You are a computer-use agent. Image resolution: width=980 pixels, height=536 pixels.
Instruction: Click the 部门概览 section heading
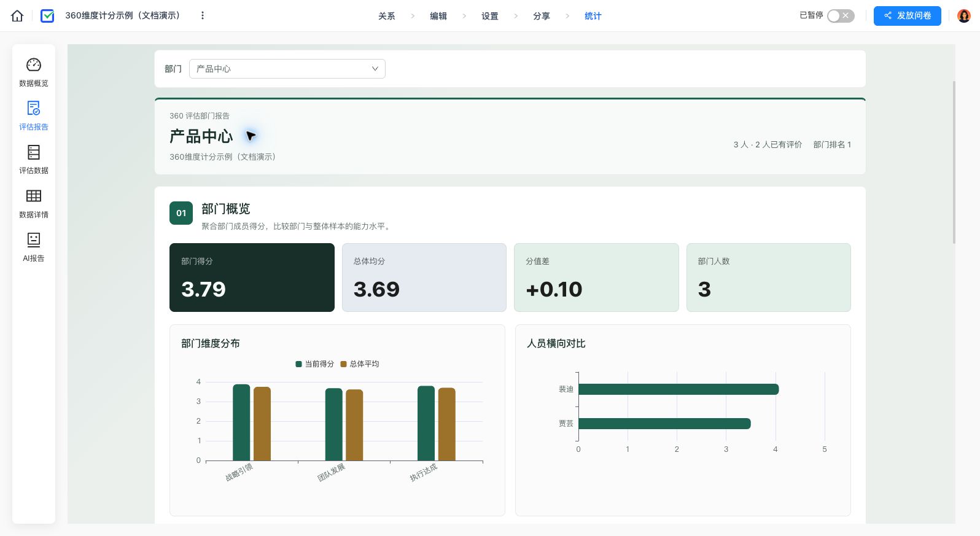click(x=226, y=209)
